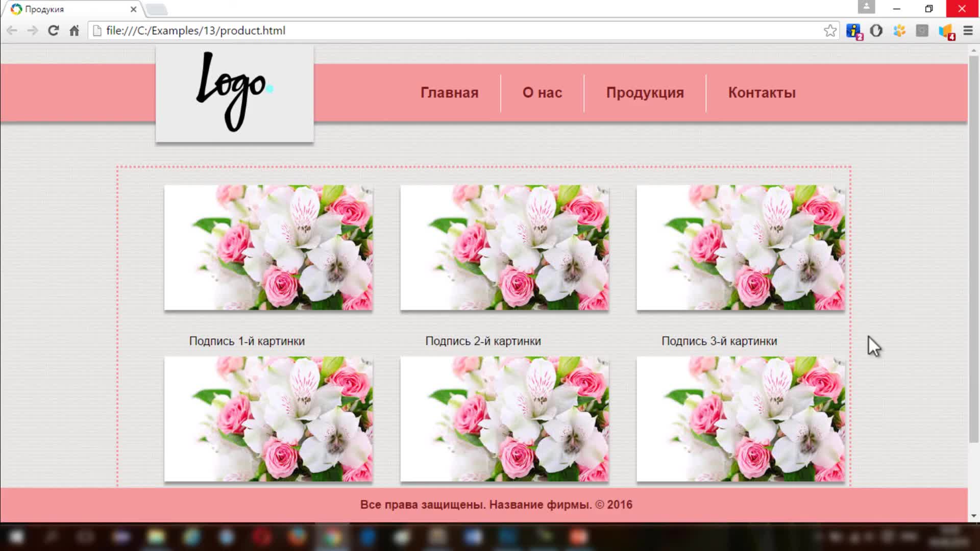This screenshot has width=980, height=551.
Task: Click the flower image above 'Подпись 3-й картинки'
Action: (741, 247)
